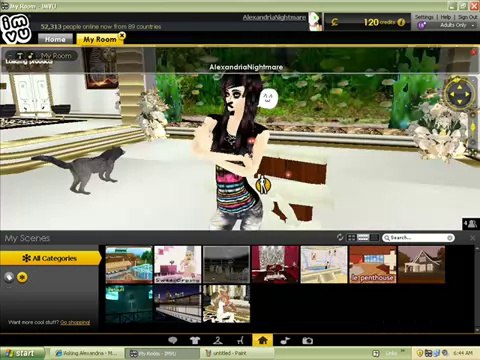Click the yellow snowflake filter icon
The height and width of the screenshot is (360, 480).
click(x=22, y=277)
